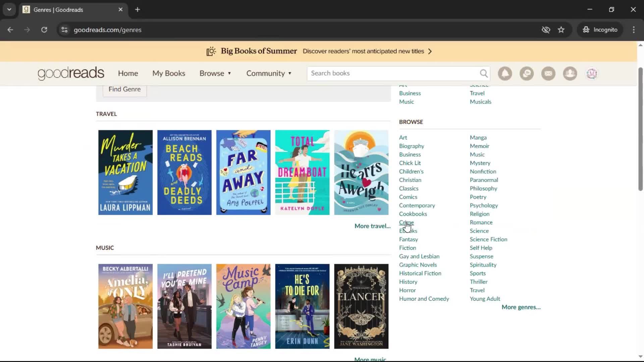Click the search magnifier icon
The image size is (644, 362).
483,73
